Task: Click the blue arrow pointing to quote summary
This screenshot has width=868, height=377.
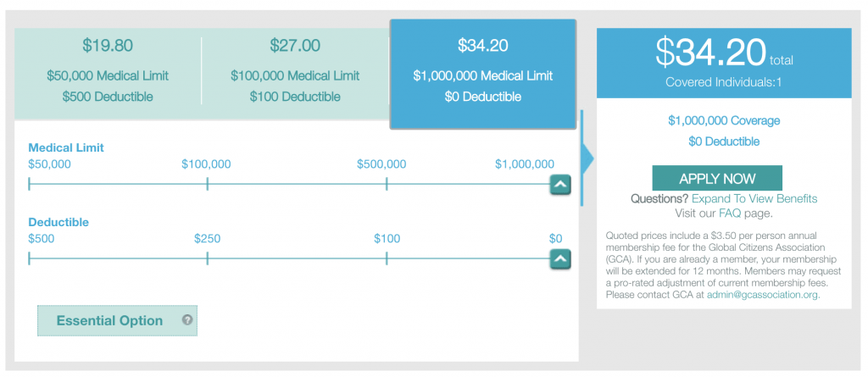Action: tap(587, 159)
